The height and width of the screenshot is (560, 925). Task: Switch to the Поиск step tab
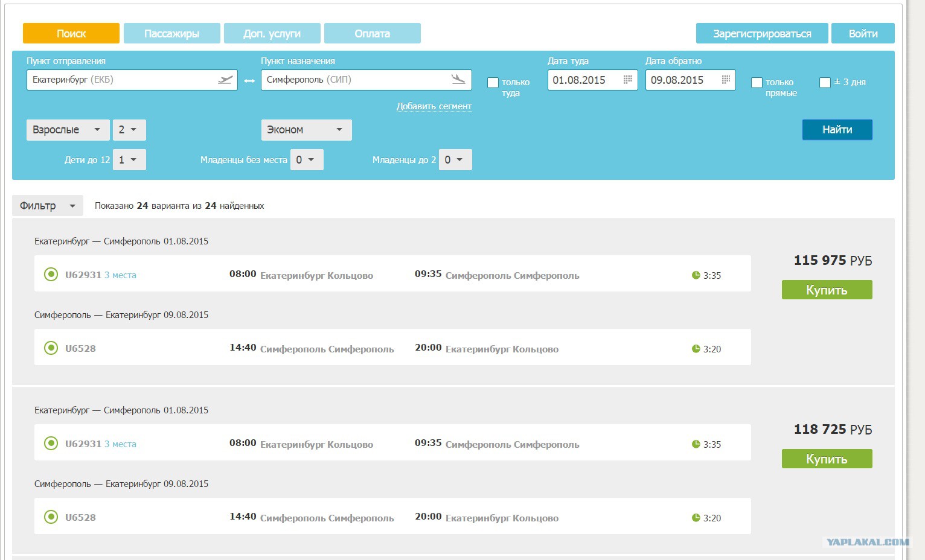71,33
